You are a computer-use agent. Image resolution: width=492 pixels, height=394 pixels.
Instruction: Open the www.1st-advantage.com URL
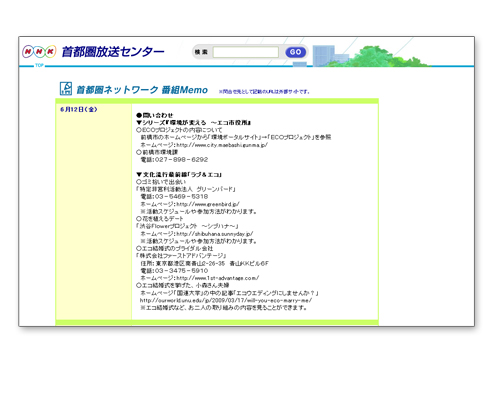click(x=217, y=278)
